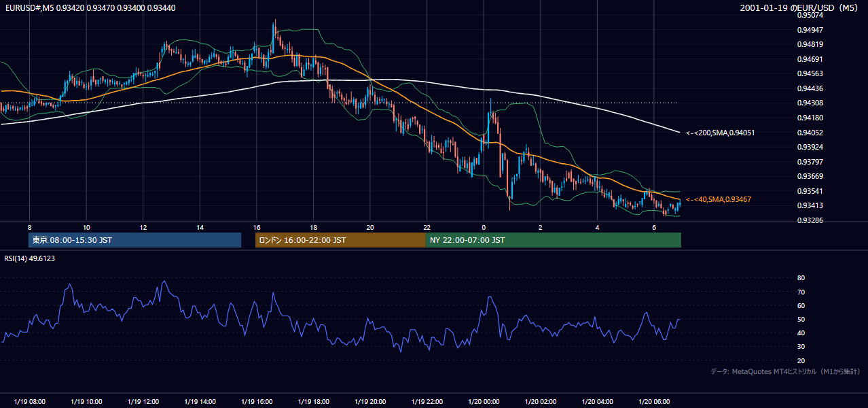Click price axis value 0.94052
Screen dimensions: 868x408
(x=810, y=133)
